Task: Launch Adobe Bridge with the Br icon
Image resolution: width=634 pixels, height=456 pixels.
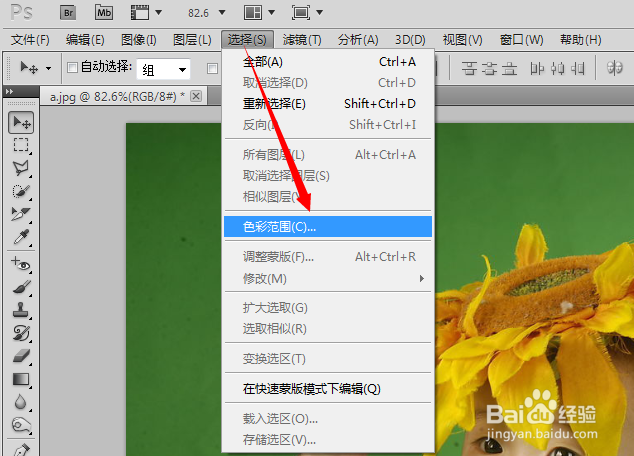Action: pos(68,13)
